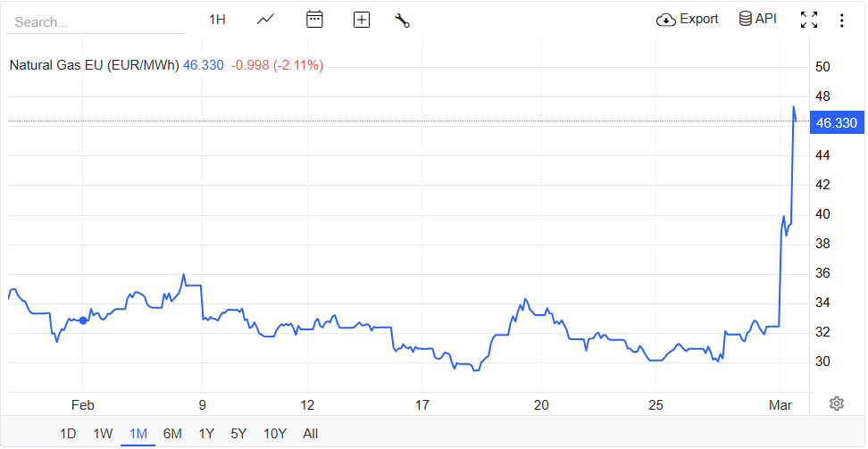The image size is (868, 449).
Task: Click the 46.330 current price tag on axis
Action: click(837, 123)
